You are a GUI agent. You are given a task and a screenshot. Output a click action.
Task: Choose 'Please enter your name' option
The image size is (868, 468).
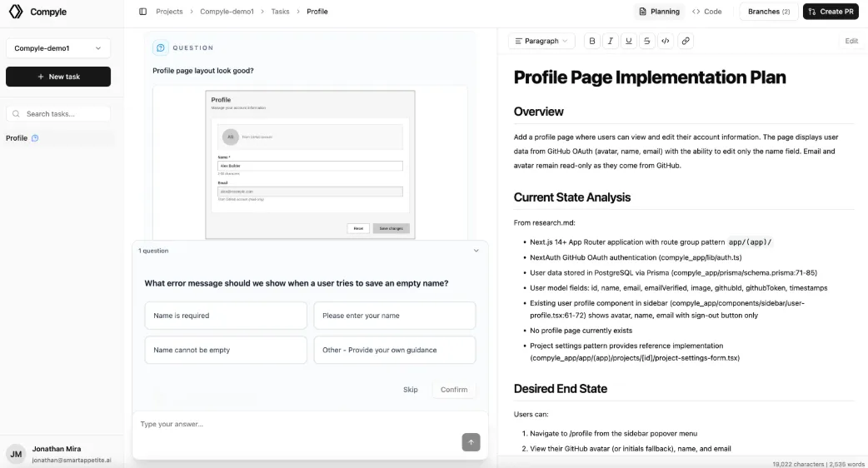394,316
